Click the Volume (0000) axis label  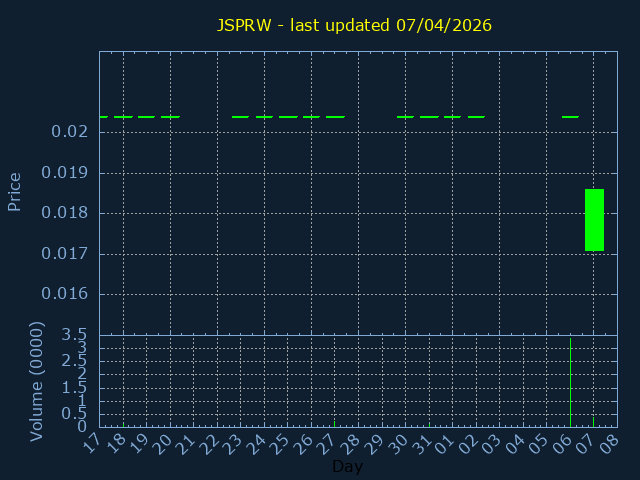coord(37,381)
